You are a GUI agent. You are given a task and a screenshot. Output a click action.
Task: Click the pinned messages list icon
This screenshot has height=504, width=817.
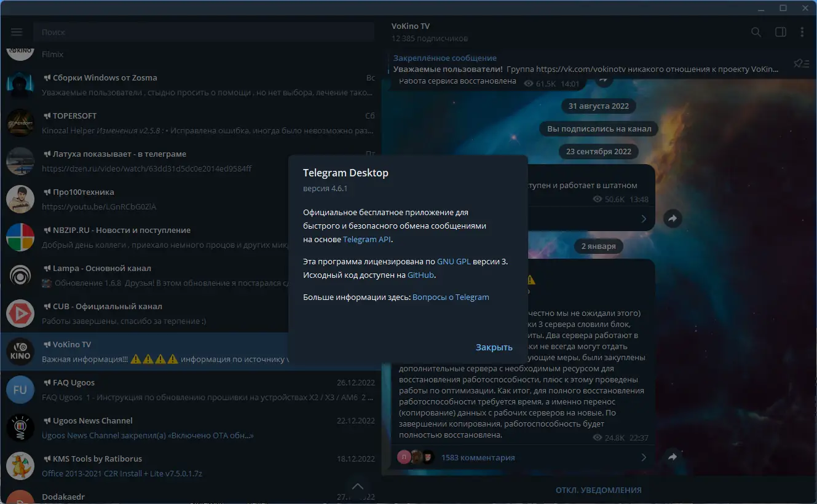click(x=801, y=63)
